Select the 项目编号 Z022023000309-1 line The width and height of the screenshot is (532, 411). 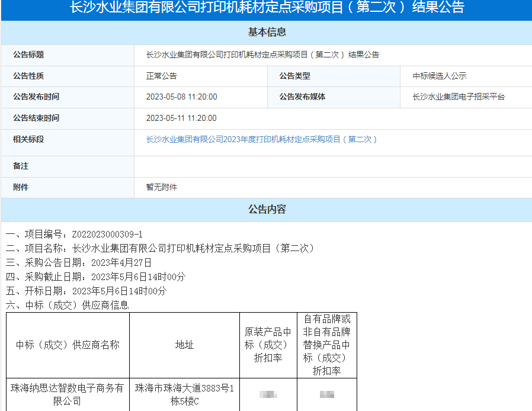pos(74,235)
